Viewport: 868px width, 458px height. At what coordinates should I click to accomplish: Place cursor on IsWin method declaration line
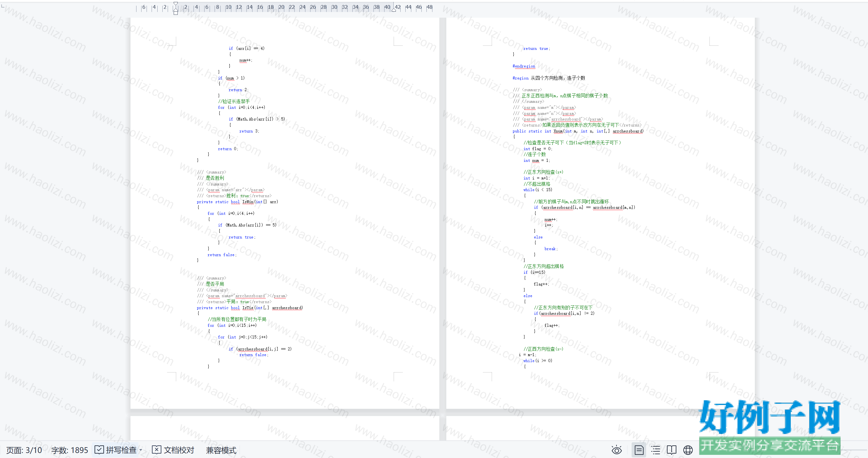237,202
